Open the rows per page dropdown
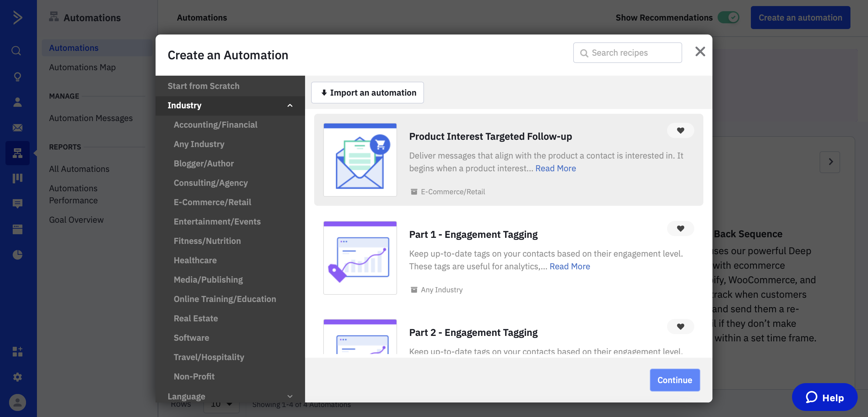 [221, 405]
